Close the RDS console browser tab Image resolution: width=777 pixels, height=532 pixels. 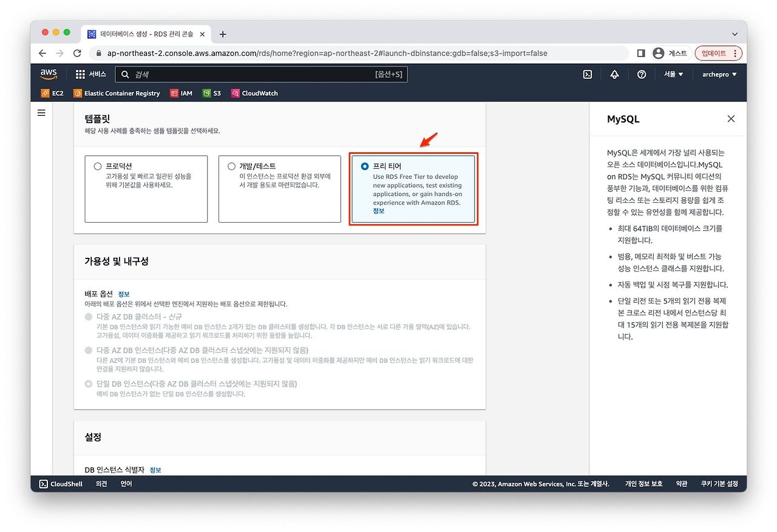202,34
